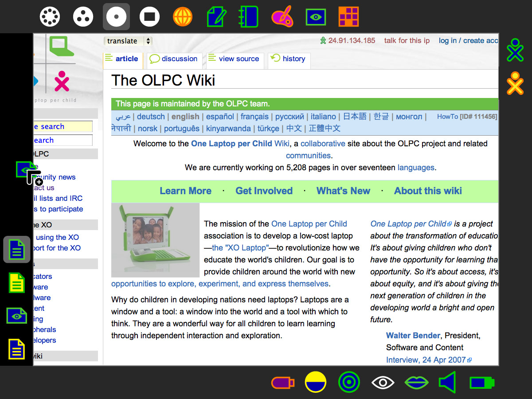Viewport: 532px width, 399px height.
Task: Launch the Paint palette activity
Action: click(282, 17)
